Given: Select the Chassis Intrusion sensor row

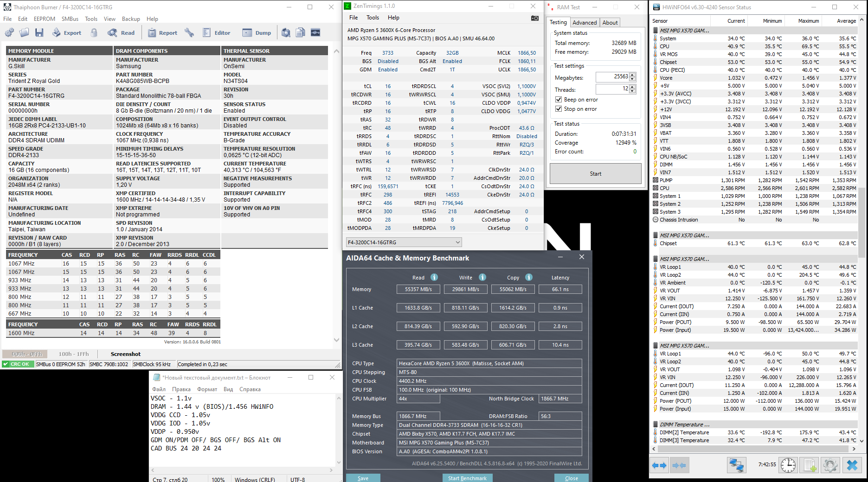Looking at the screenshot, I should coord(754,220).
